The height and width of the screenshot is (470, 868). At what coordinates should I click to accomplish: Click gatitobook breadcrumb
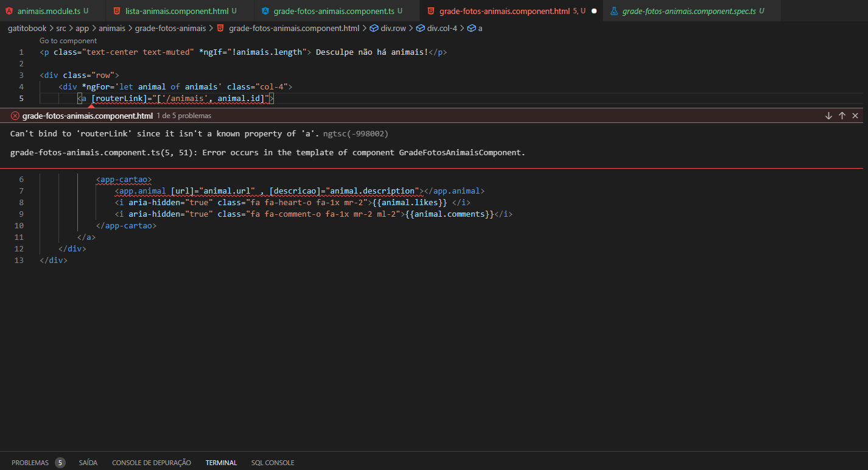[x=27, y=28]
